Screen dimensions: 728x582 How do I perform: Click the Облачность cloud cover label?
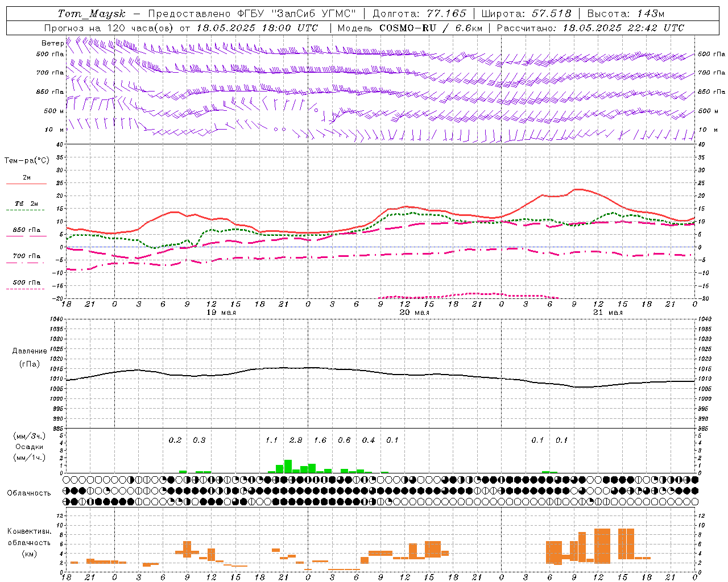(x=29, y=493)
